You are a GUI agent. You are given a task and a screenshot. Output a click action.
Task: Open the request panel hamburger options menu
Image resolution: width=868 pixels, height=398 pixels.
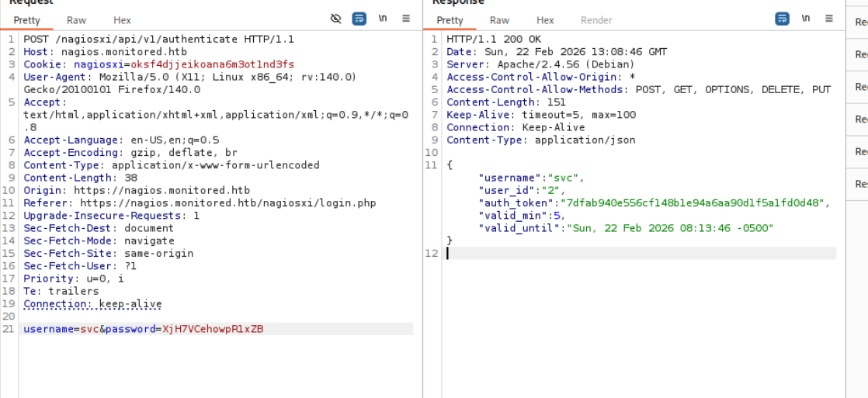coord(406,19)
